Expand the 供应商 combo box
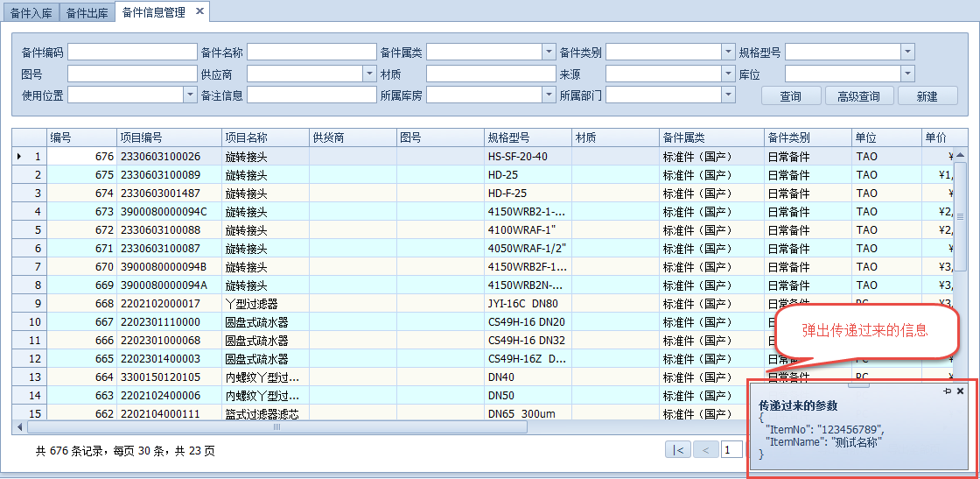Viewport: 980px width, 479px height. click(x=369, y=74)
